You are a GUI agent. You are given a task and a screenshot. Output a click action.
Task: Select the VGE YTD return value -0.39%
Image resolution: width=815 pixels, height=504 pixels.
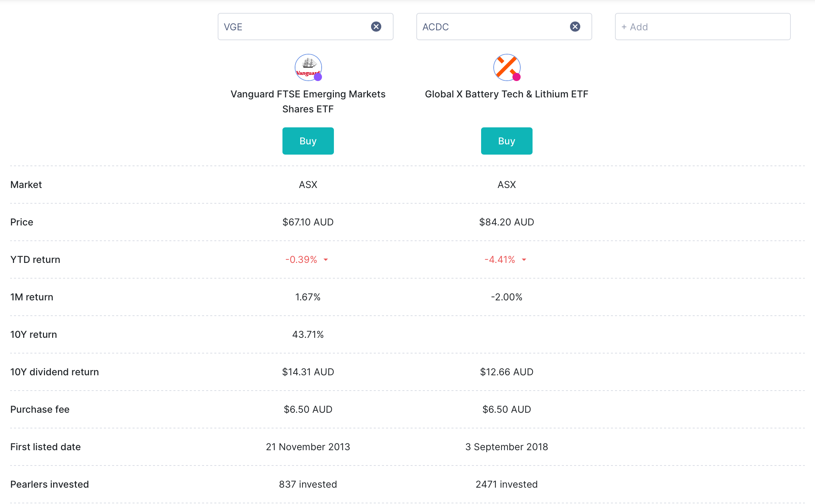coord(301,259)
